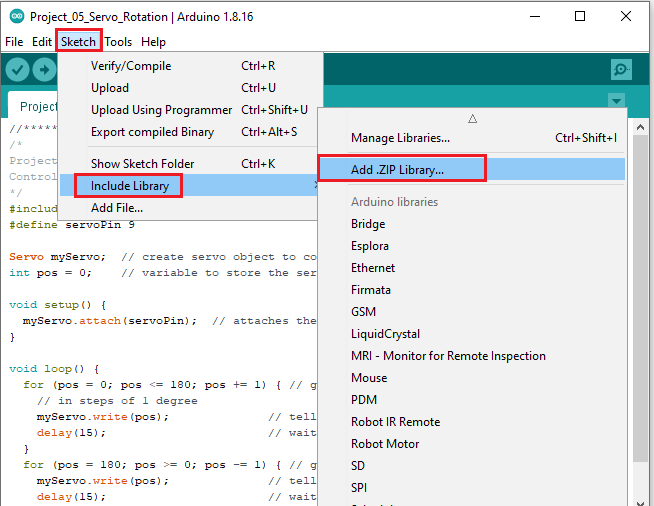Open the tab options dropdown arrow
654x506 pixels.
pos(616,101)
